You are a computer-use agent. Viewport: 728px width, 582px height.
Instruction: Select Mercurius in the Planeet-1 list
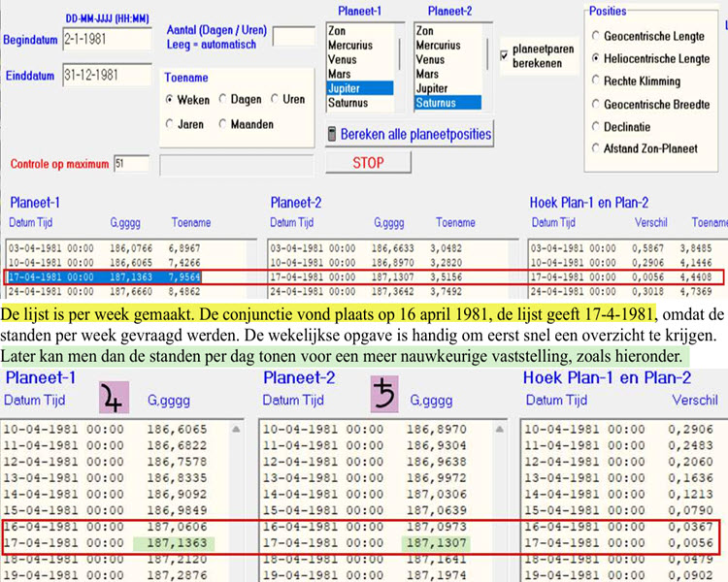point(360,45)
